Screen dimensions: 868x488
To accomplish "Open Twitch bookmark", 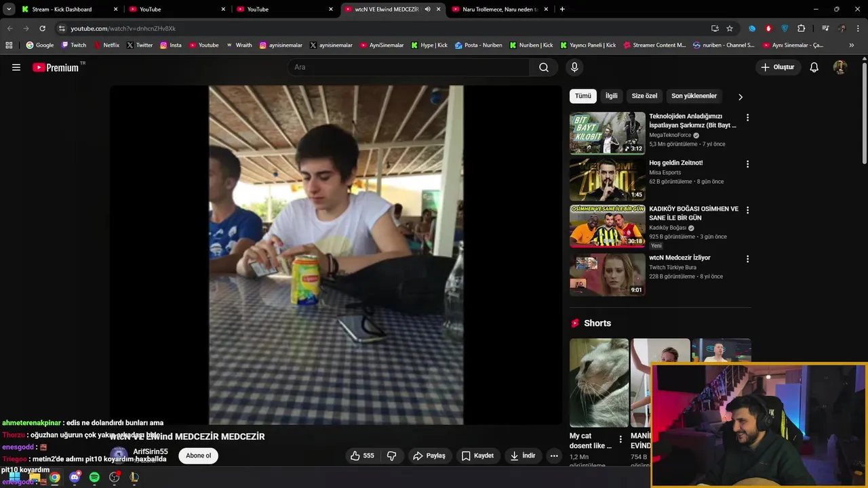I will coord(74,45).
